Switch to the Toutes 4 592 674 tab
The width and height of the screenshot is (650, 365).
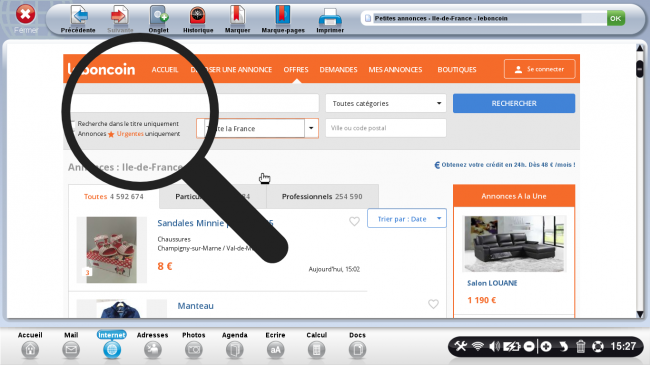coord(114,197)
